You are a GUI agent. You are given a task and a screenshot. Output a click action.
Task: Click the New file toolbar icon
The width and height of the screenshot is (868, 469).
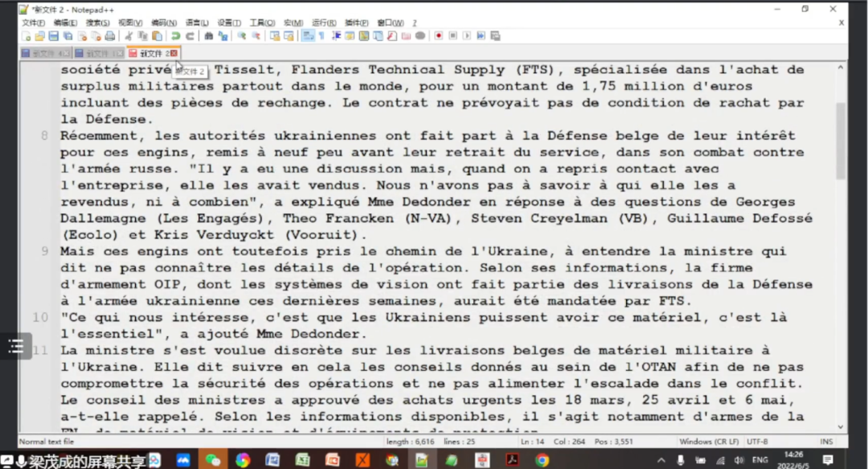[27, 36]
